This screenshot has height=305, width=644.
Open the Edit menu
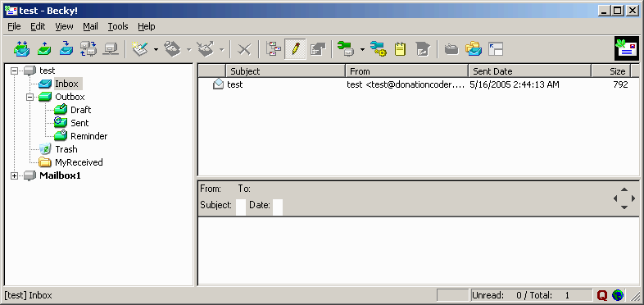pyautogui.click(x=38, y=26)
